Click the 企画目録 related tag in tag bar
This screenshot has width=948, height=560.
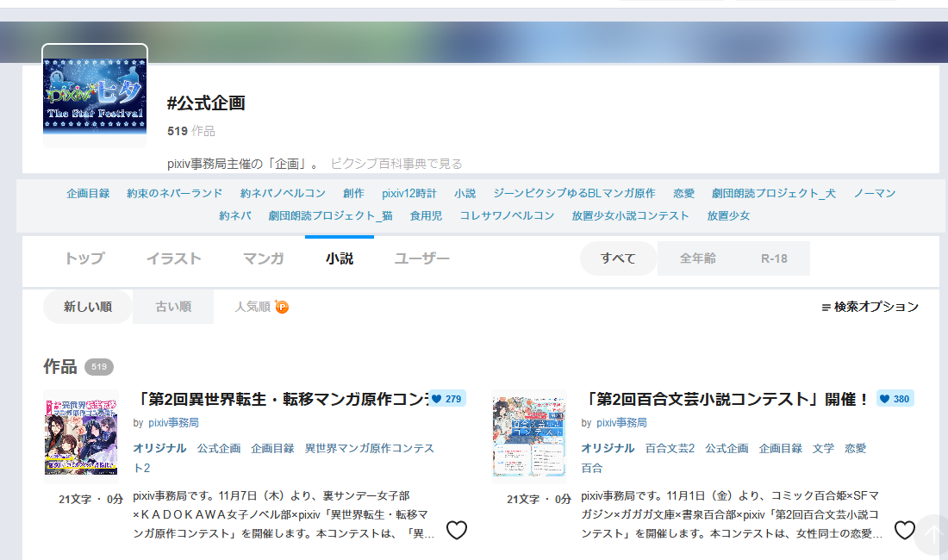[88, 193]
